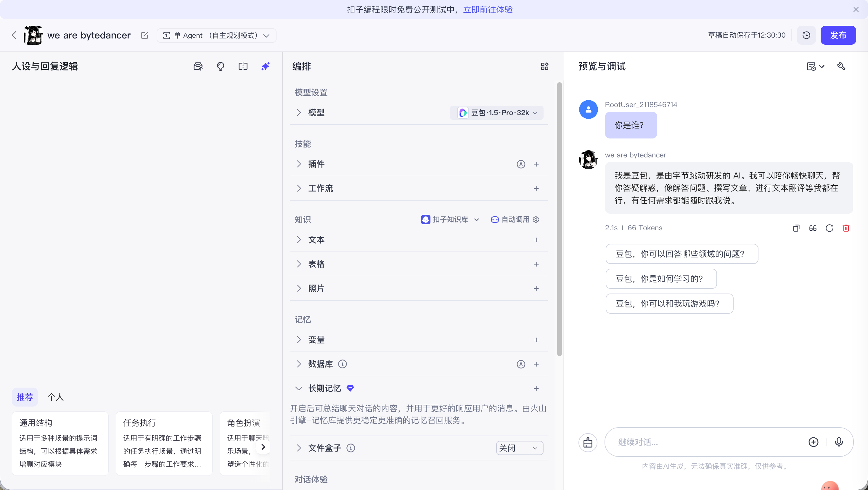
Task: Collapse the 长期记忆 section
Action: point(298,388)
